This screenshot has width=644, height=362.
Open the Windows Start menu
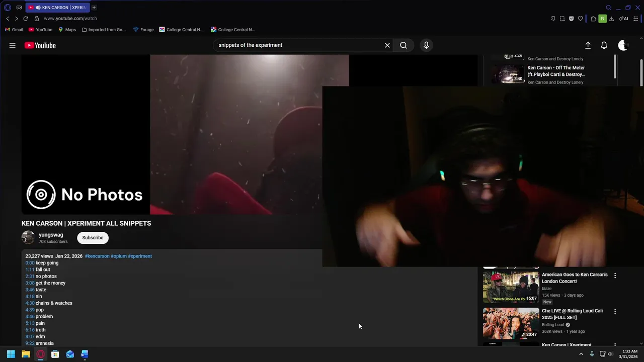(11, 354)
